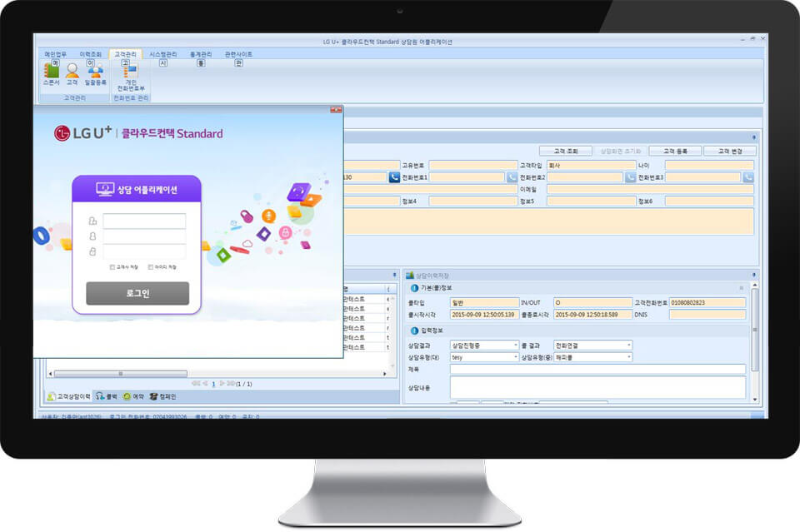Viewport: 800px width, 532px height.
Task: Click the 콜종료시각 field with 12:50:18.589
Action: pyautogui.click(x=592, y=315)
